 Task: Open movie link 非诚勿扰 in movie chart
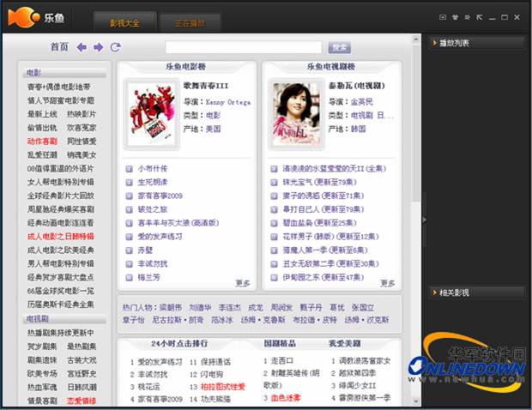153,264
